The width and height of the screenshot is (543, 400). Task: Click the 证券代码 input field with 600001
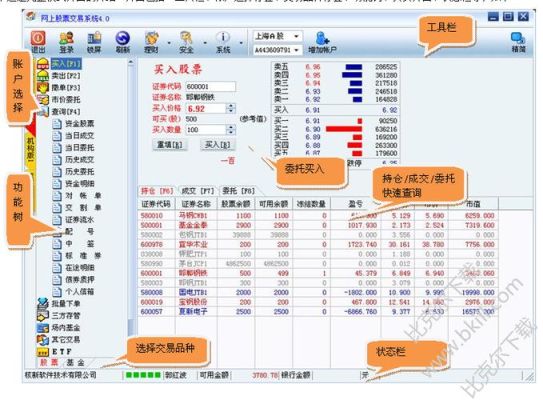coord(211,87)
